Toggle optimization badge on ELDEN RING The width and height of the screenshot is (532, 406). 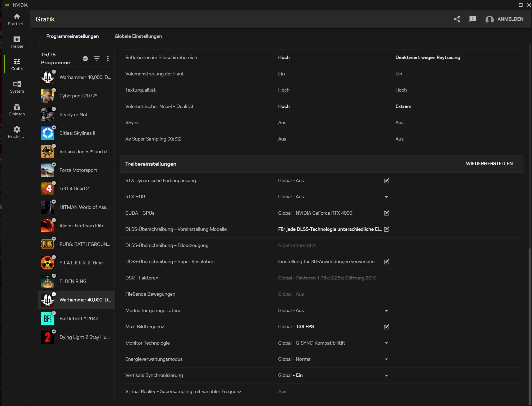click(x=54, y=276)
